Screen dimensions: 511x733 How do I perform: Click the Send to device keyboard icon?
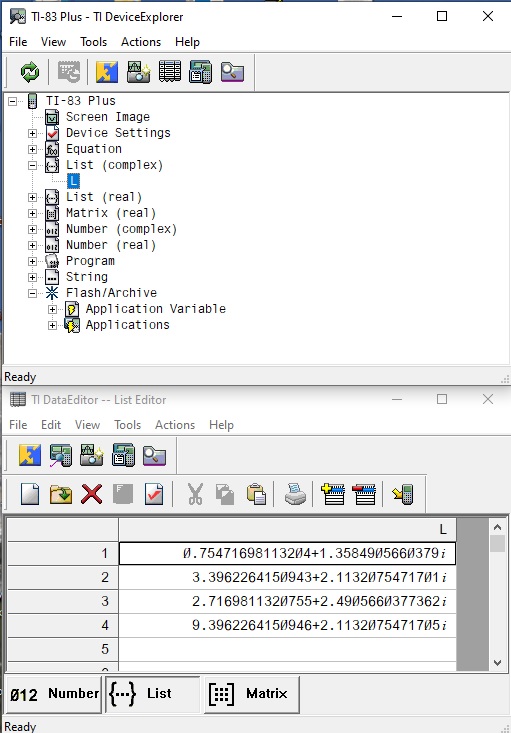(69, 72)
